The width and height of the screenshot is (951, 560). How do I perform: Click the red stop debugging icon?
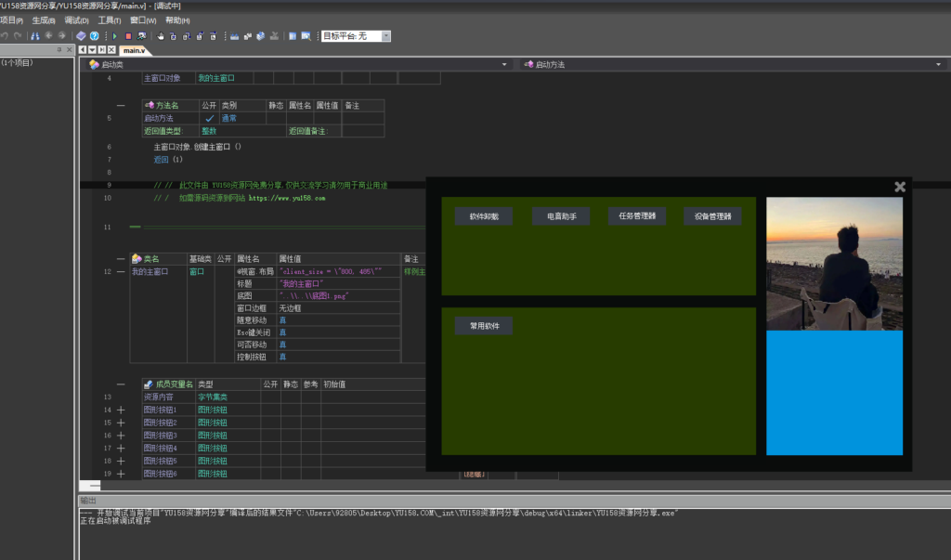click(x=128, y=36)
